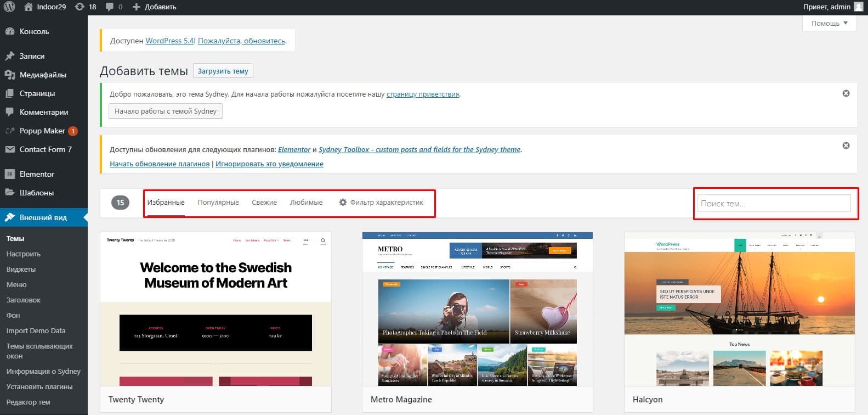Click the Консоль dashboard icon
This screenshot has width=868, height=415.
(9, 31)
